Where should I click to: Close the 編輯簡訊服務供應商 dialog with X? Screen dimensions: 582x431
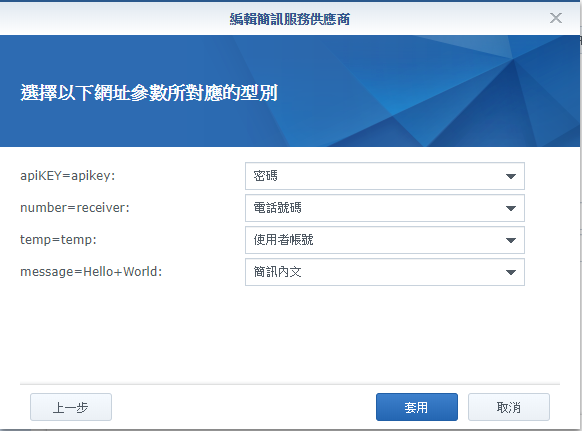click(556, 18)
